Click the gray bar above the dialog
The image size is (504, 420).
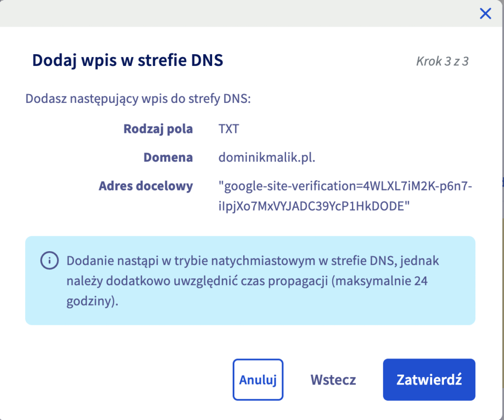click(x=236, y=13)
